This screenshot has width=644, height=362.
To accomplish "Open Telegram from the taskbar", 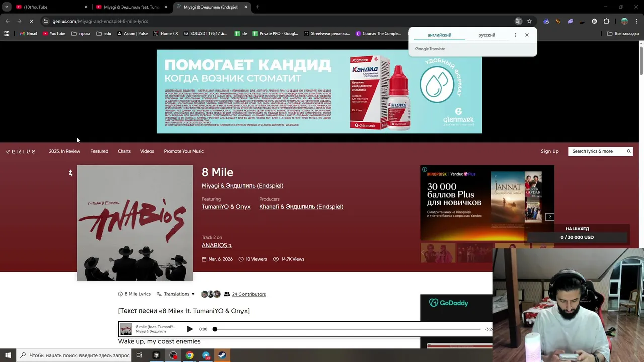I will click(206, 355).
